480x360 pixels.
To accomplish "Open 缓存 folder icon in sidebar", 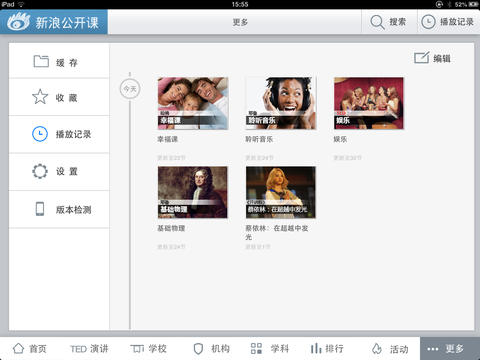I will (x=41, y=61).
